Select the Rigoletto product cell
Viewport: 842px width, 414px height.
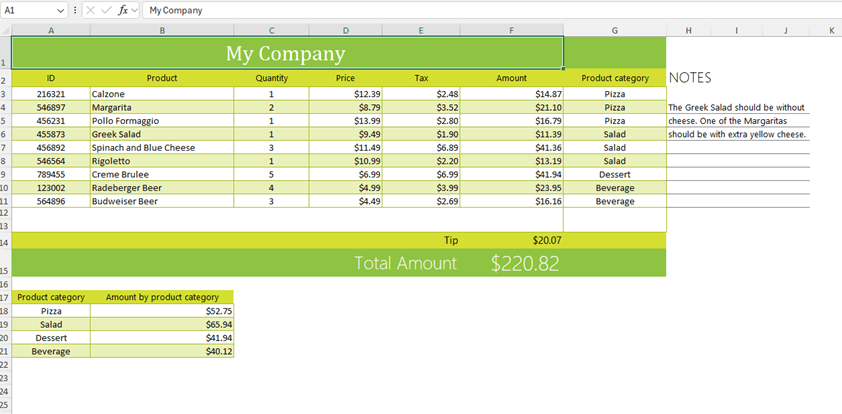[162, 161]
